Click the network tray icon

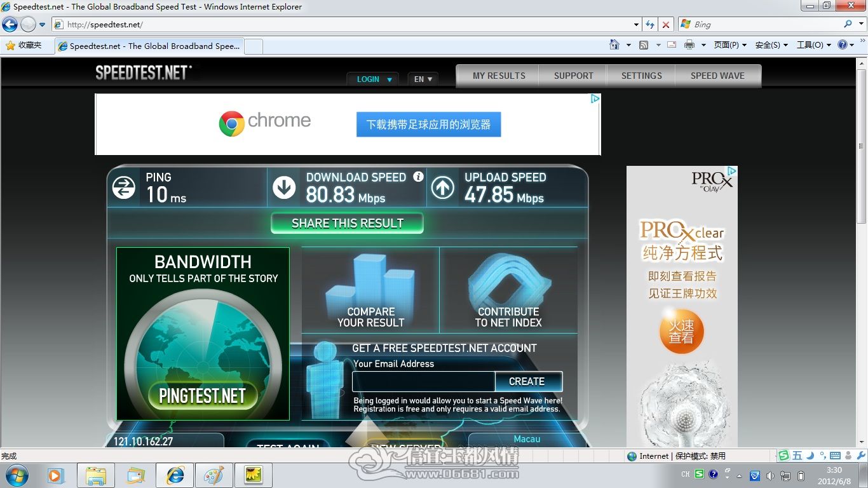[x=786, y=475]
